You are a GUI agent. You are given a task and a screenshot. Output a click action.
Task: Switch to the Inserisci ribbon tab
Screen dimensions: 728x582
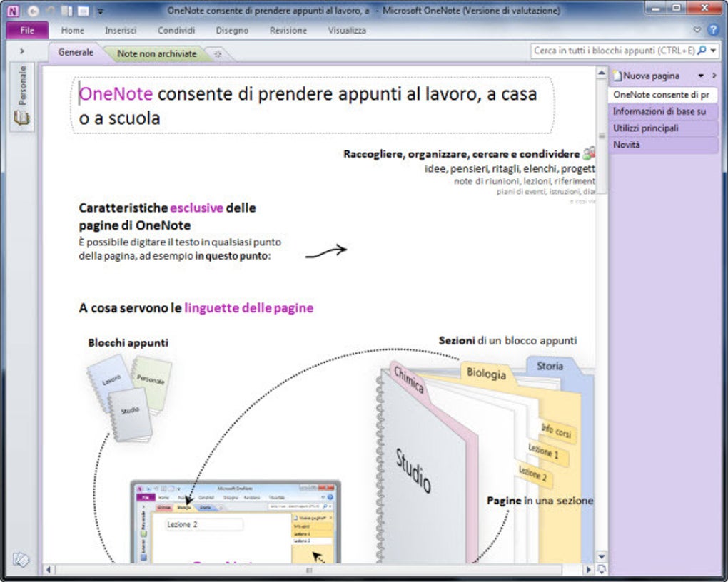[120, 31]
